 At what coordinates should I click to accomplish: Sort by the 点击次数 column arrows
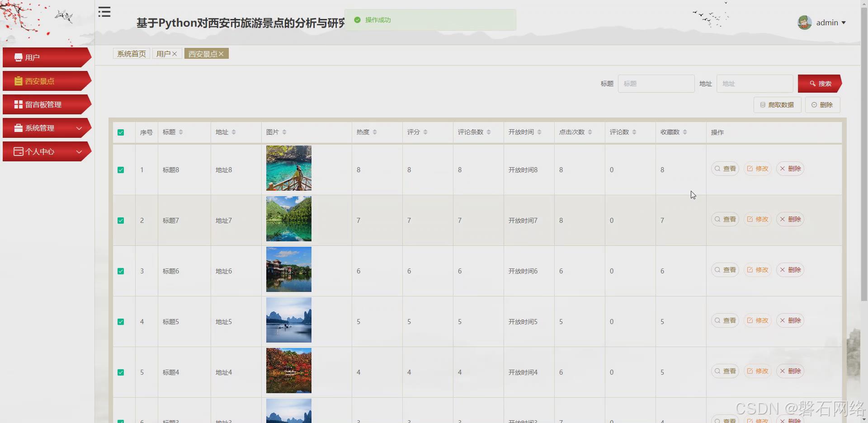point(590,132)
